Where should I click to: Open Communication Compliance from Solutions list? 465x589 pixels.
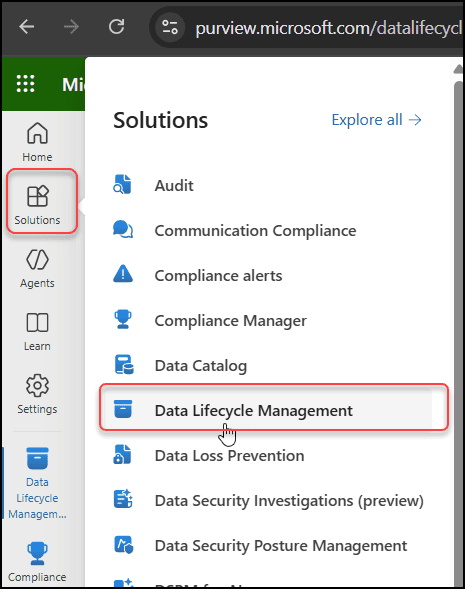click(x=255, y=231)
